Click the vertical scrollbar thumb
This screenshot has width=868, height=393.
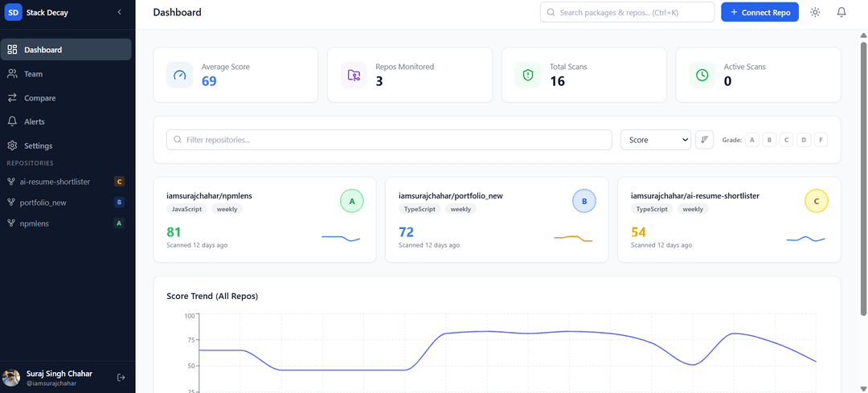pos(863,178)
